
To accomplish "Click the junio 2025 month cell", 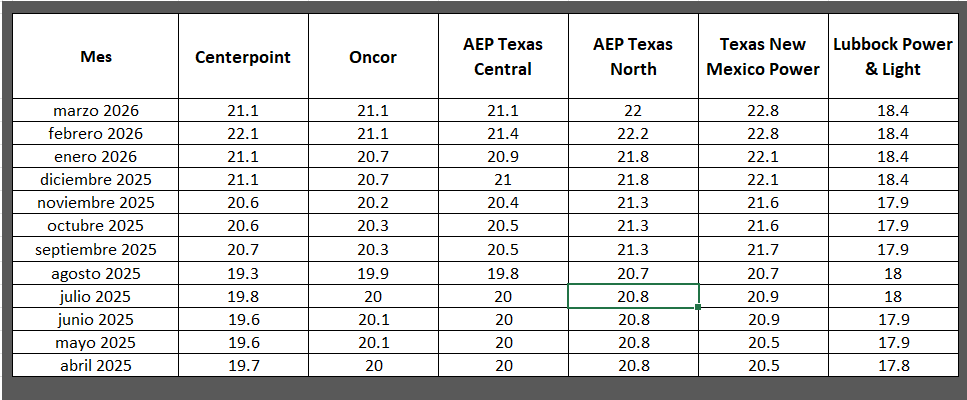I will point(96,319).
